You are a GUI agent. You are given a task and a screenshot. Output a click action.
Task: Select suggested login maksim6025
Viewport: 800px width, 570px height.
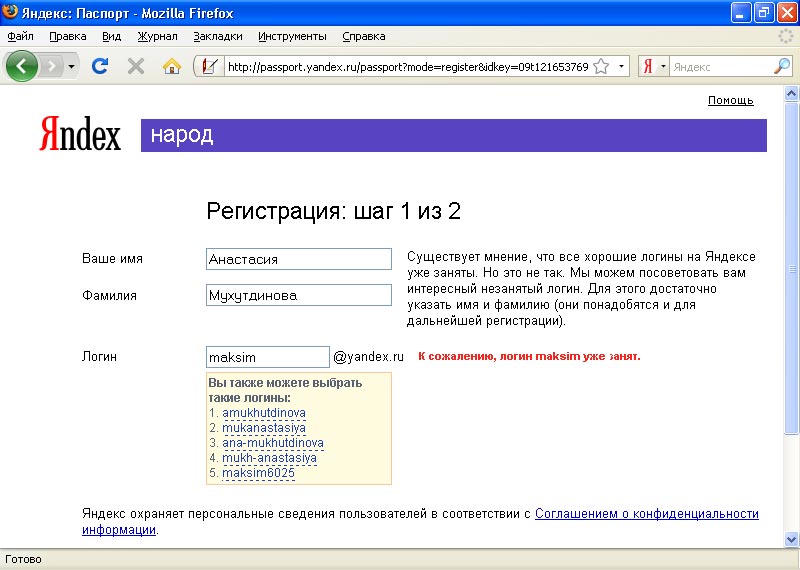click(x=258, y=472)
